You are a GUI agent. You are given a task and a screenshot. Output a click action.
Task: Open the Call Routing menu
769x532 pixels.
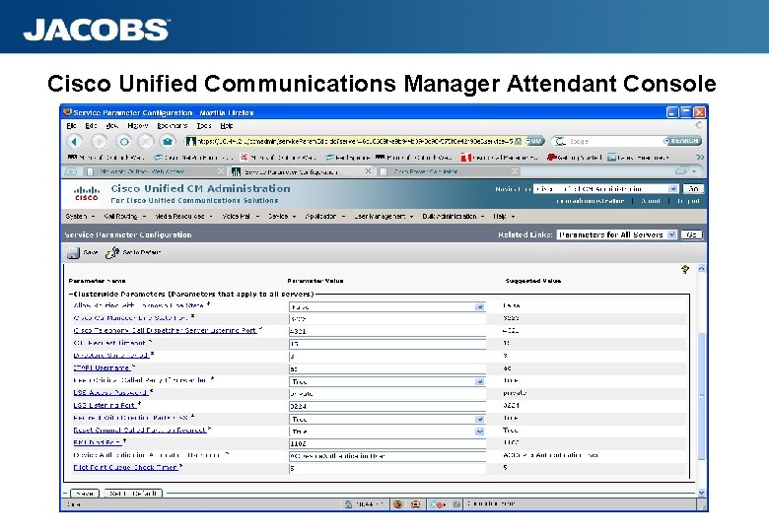click(x=124, y=216)
